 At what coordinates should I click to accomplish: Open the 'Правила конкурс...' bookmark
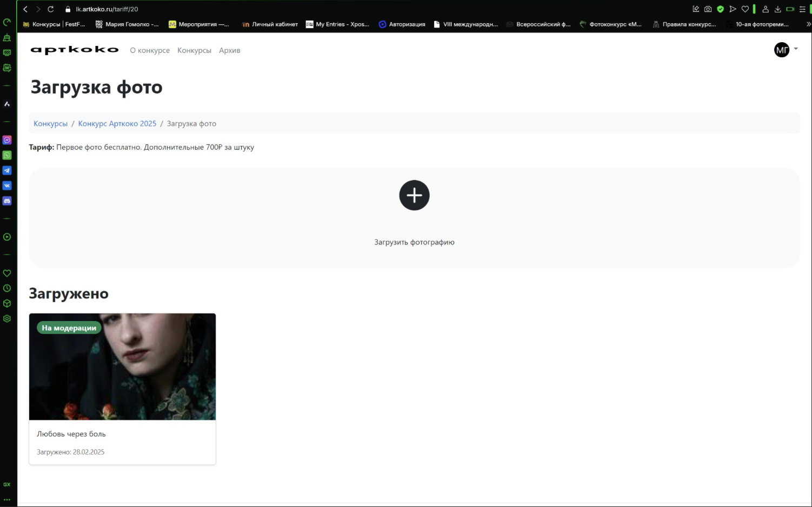pos(684,24)
